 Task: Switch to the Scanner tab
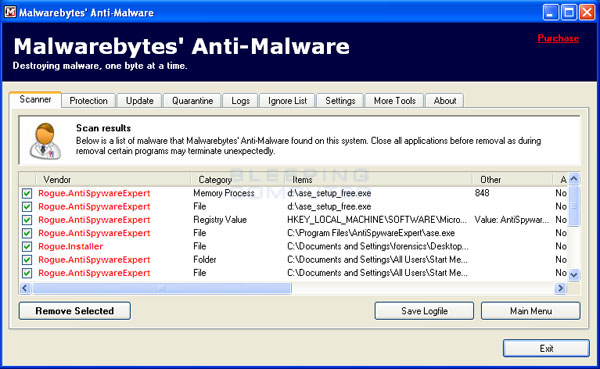tap(35, 100)
